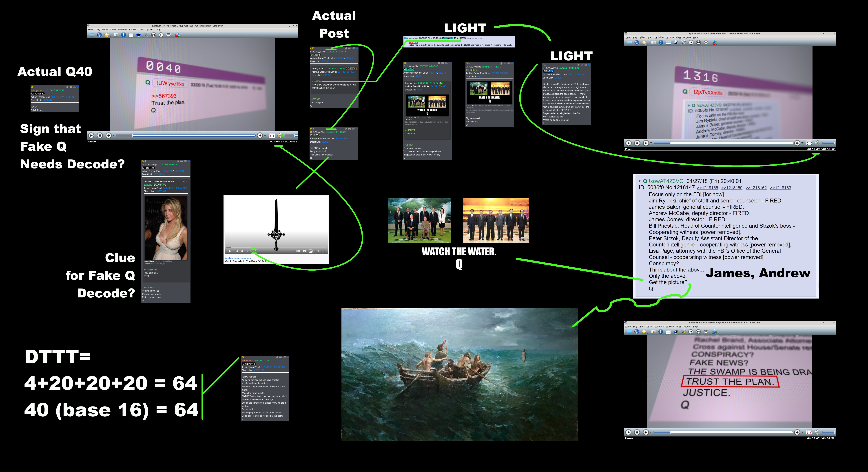The image size is (868, 472).
Task: Click link >>1218163 in the Q post
Action: 780,188
